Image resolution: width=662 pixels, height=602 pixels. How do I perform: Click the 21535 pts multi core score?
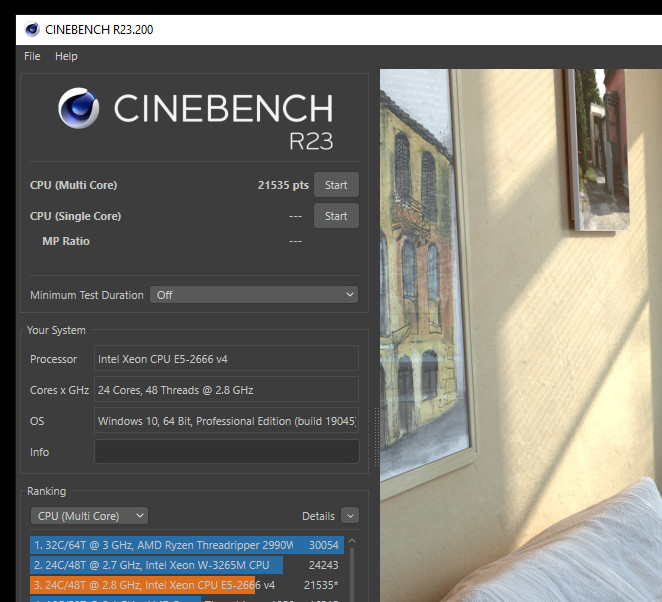[283, 185]
